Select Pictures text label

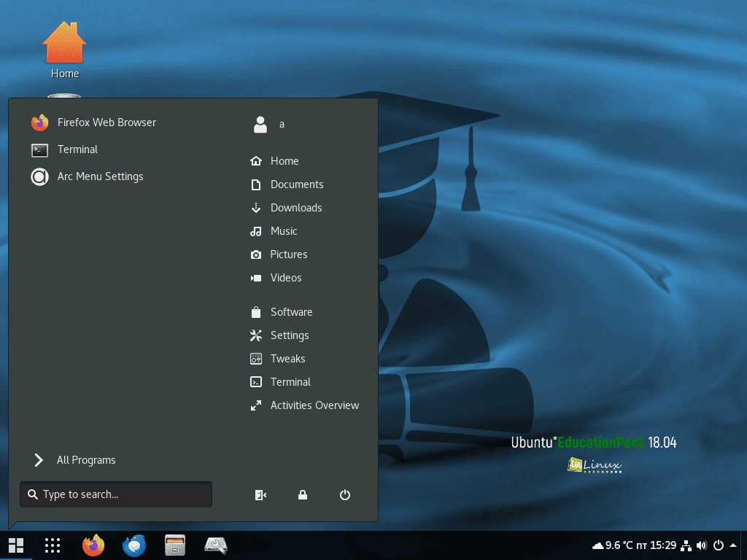289,254
